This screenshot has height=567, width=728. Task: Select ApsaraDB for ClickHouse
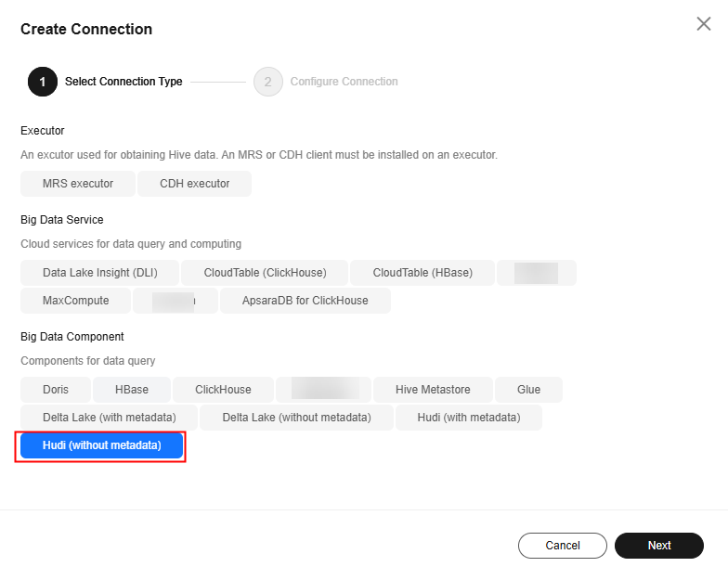pos(305,301)
